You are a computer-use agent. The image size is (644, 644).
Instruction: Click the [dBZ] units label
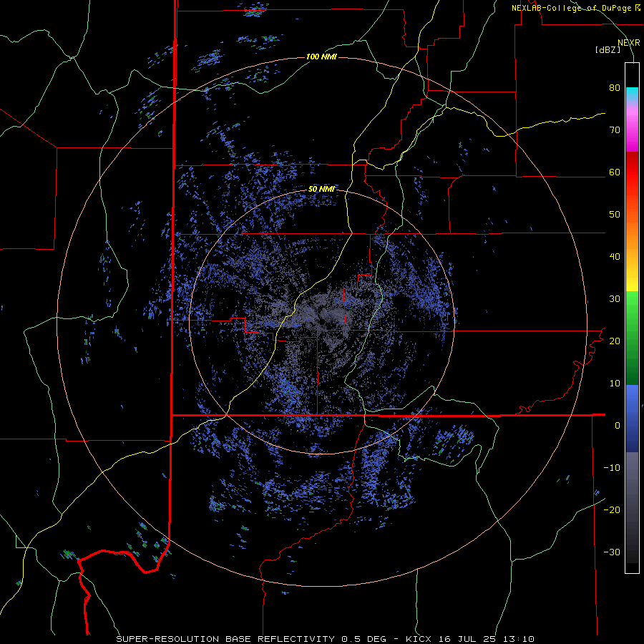click(x=608, y=50)
